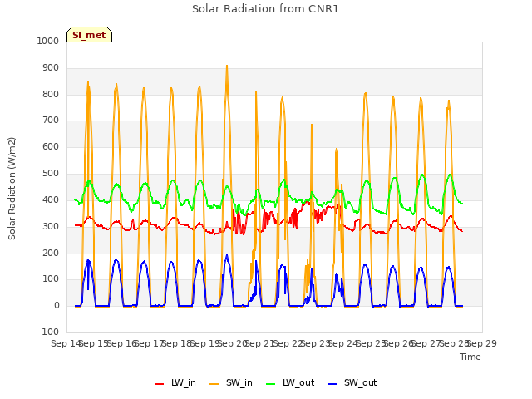The height and width of the screenshot is (399, 532).
Task: Click the 0 y-axis tick label
Action: (57, 305)
